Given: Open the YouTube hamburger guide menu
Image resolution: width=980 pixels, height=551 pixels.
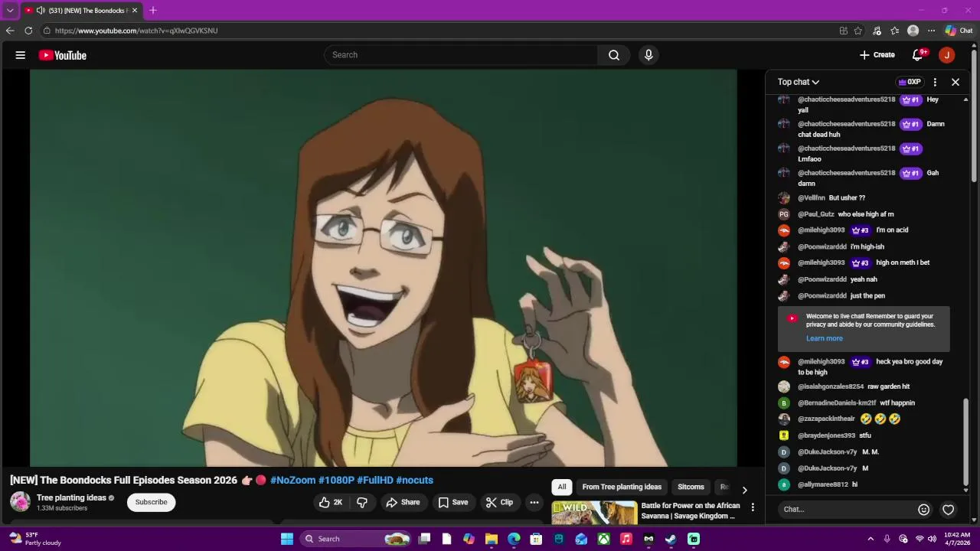Looking at the screenshot, I should [x=21, y=55].
